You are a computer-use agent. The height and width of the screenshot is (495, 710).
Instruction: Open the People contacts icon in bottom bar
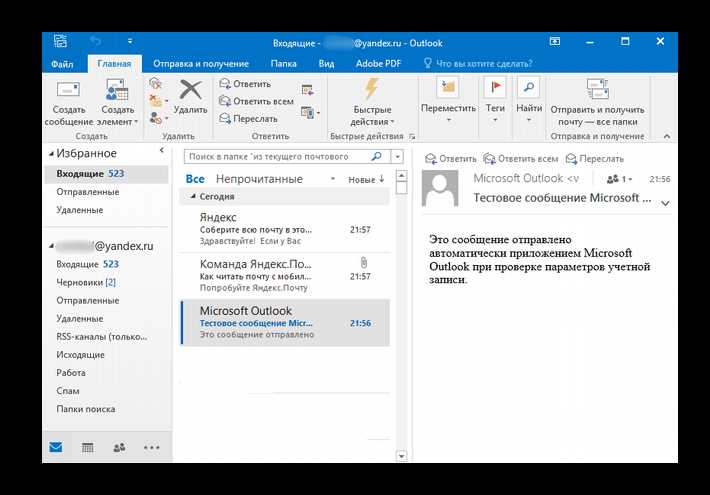tap(119, 447)
